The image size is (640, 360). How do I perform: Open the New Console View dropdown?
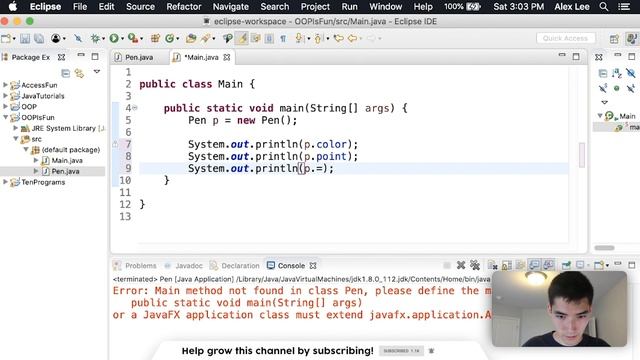click(607, 266)
